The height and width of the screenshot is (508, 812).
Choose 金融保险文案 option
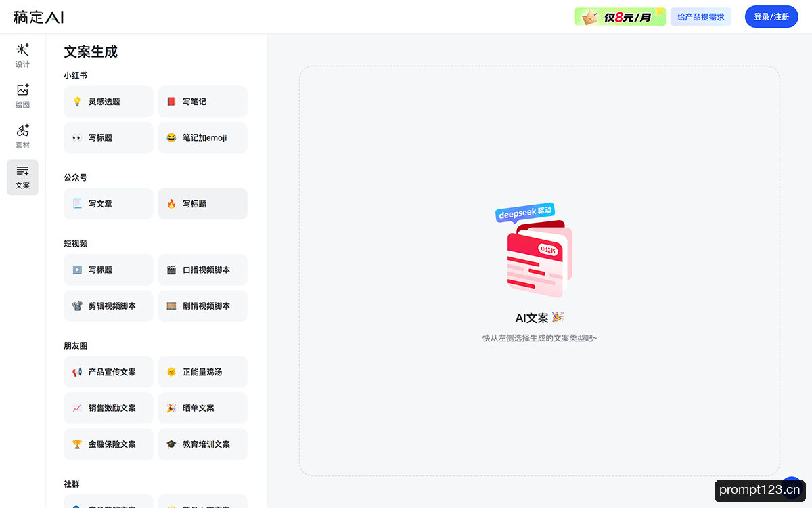click(x=108, y=444)
